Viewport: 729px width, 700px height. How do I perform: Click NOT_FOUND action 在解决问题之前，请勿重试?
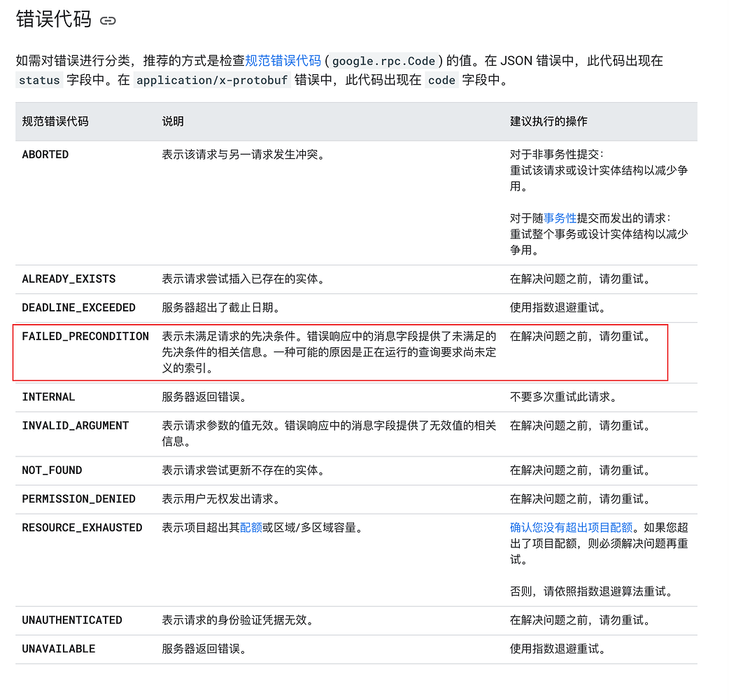pyautogui.click(x=580, y=470)
